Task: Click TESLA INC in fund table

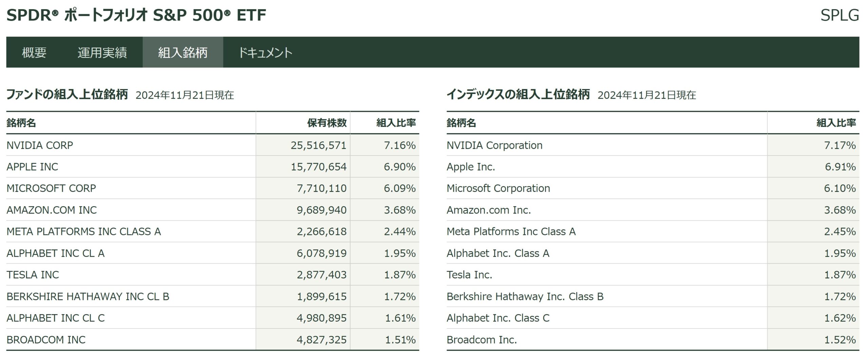Action: (x=33, y=275)
